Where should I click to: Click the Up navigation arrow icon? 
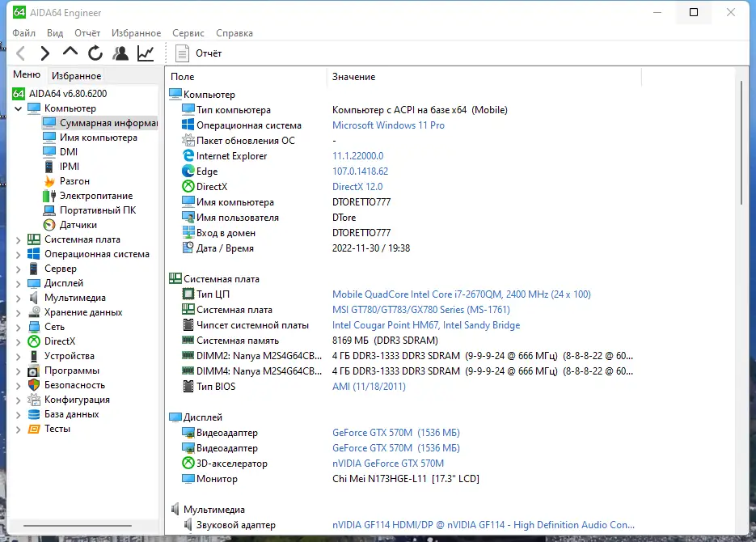coord(70,53)
